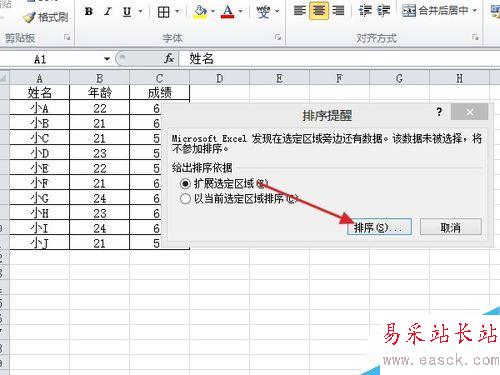
Task: Toggle Bold formatting
Action: point(89,12)
